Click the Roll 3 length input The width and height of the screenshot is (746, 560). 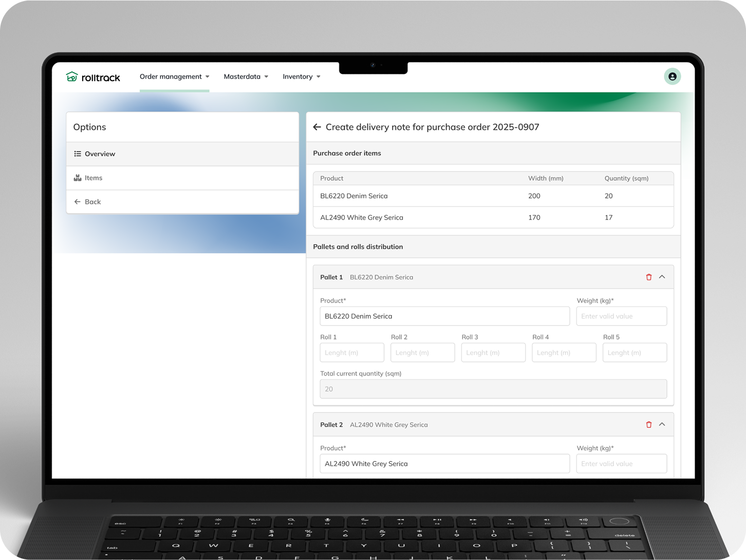pyautogui.click(x=493, y=352)
